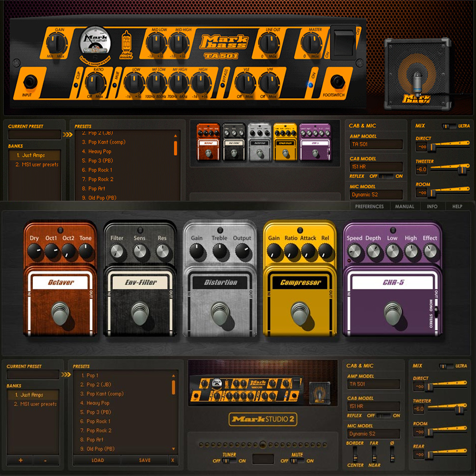Click the Master knob on the amp

(311, 43)
